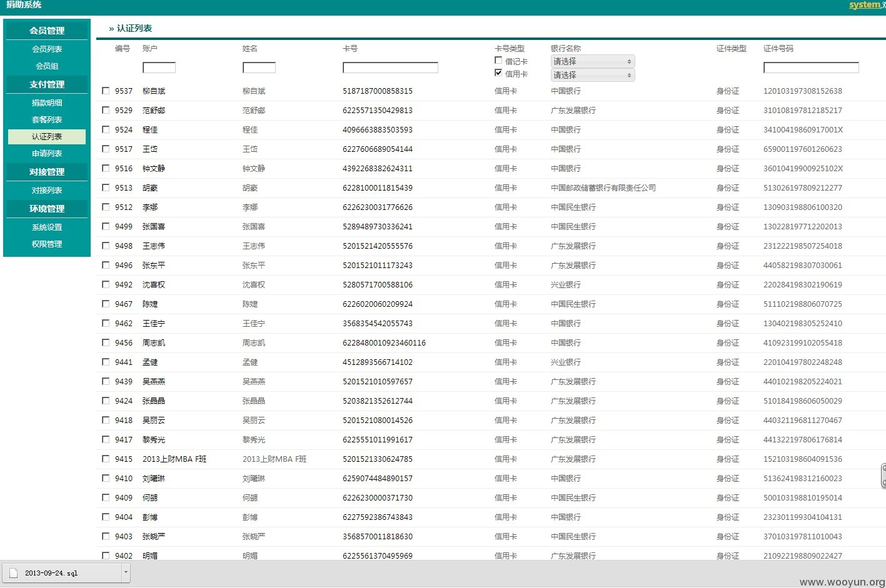
Task: Click card number 5187187000858315
Action: pos(378,91)
